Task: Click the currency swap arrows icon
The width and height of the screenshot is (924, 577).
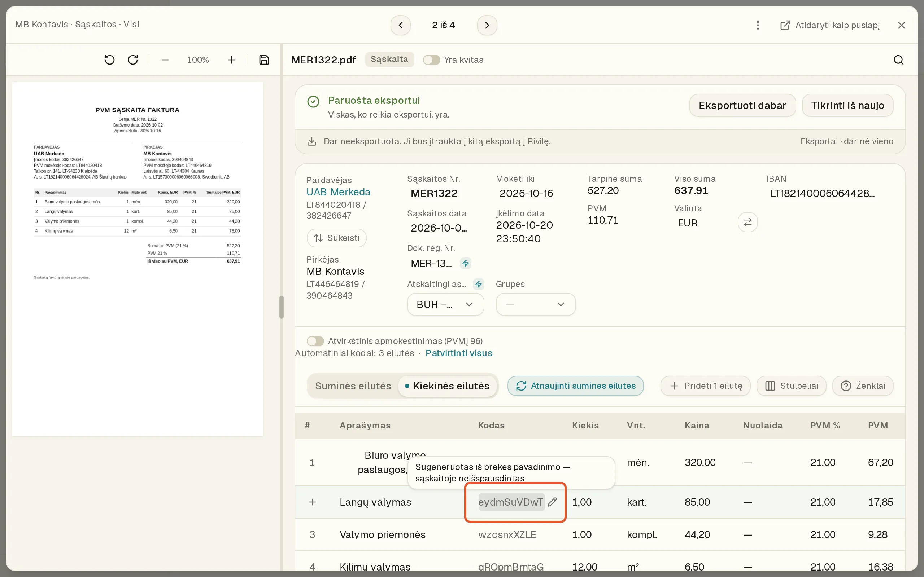Action: pyautogui.click(x=748, y=222)
